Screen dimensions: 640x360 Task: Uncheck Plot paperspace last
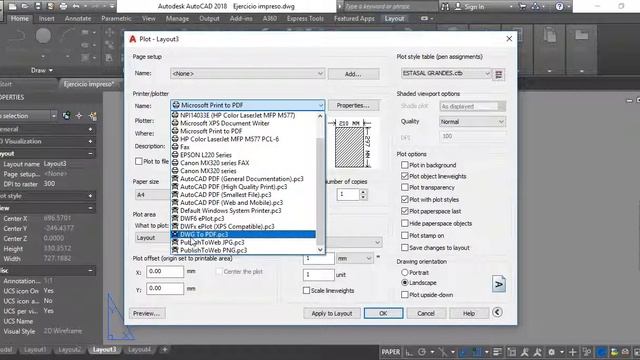404,211
